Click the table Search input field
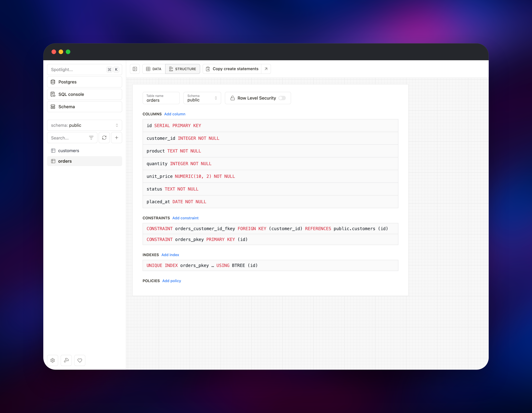The width and height of the screenshot is (532, 413). pos(72,138)
